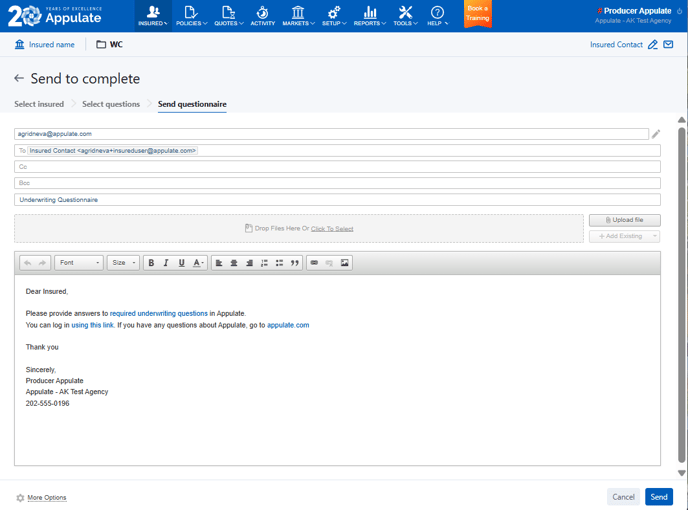
Task: Edit sender using the pencil icon
Action: 656,134
